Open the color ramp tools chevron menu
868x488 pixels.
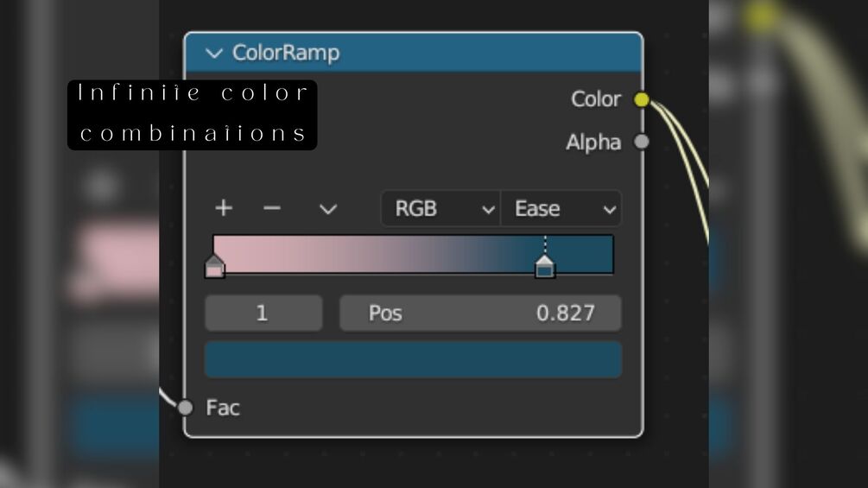coord(327,209)
